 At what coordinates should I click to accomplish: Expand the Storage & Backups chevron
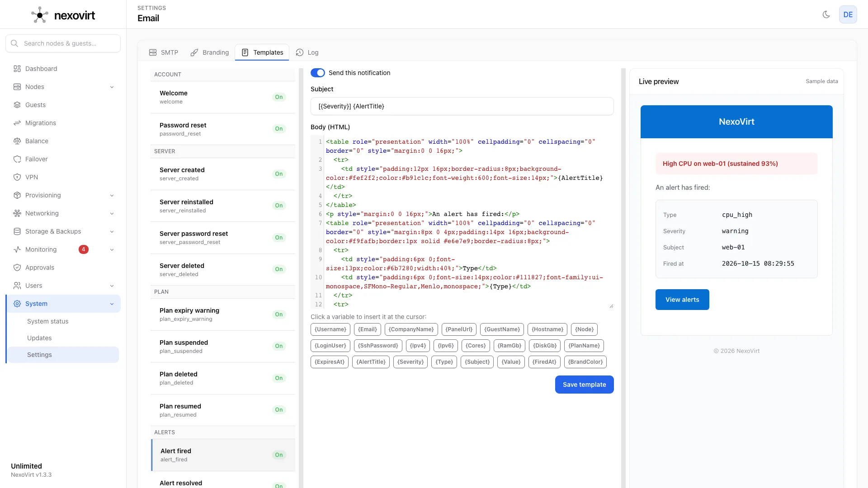pyautogui.click(x=112, y=231)
